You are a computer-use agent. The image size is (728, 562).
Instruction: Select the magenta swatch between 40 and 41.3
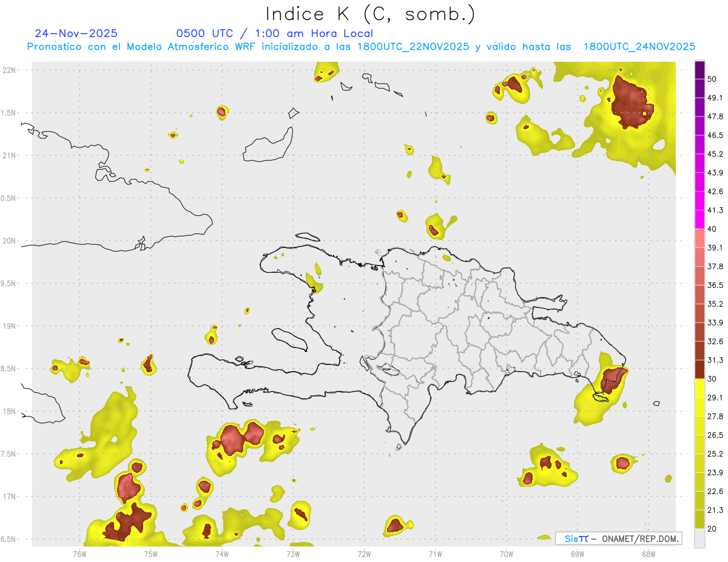[x=699, y=219]
